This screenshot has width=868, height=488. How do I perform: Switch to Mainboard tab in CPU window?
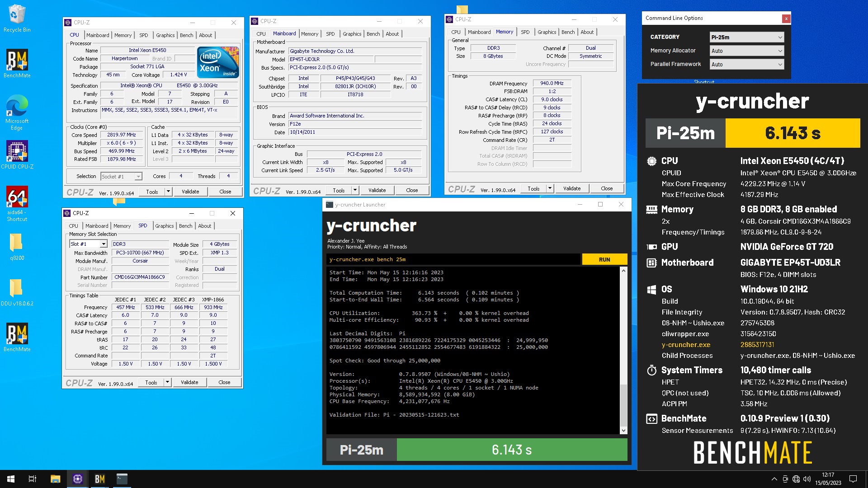tap(98, 35)
